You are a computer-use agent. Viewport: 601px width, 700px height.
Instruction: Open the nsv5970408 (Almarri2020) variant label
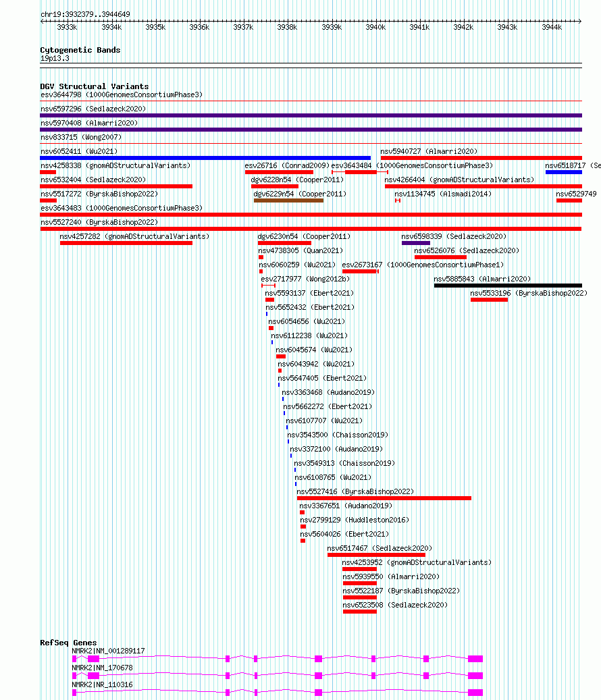click(89, 123)
